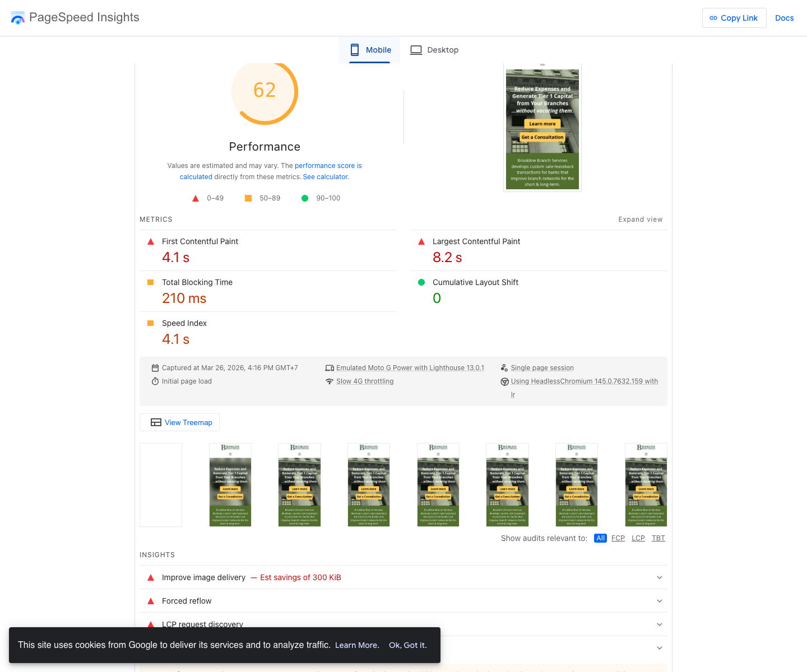The image size is (807, 672).
Task: Click the Copy Link chain icon
Action: 714,17
